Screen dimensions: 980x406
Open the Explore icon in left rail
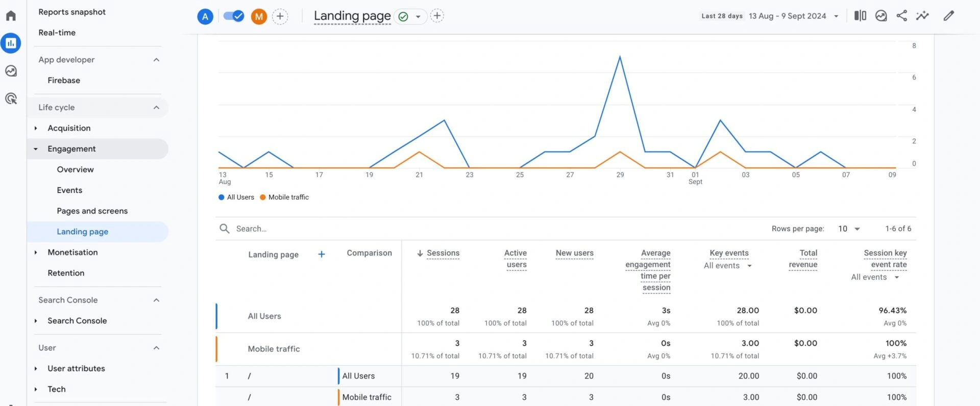coord(11,71)
